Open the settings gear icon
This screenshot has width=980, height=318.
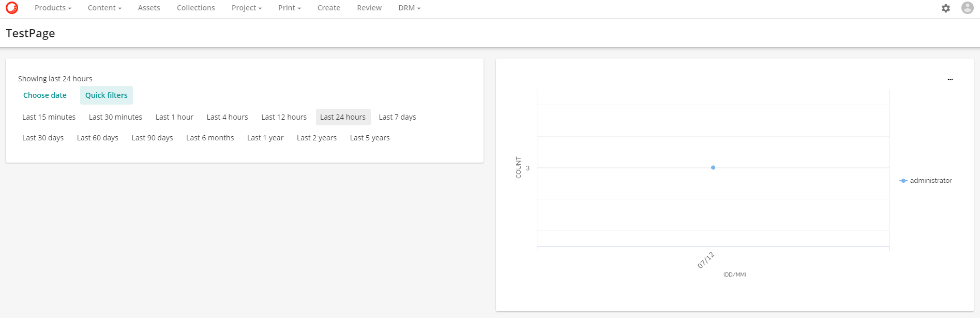(946, 8)
